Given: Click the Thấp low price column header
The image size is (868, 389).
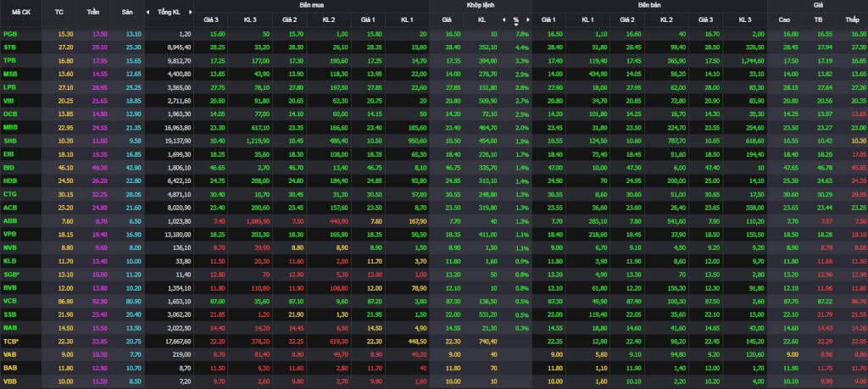Looking at the screenshot, I should [x=852, y=20].
